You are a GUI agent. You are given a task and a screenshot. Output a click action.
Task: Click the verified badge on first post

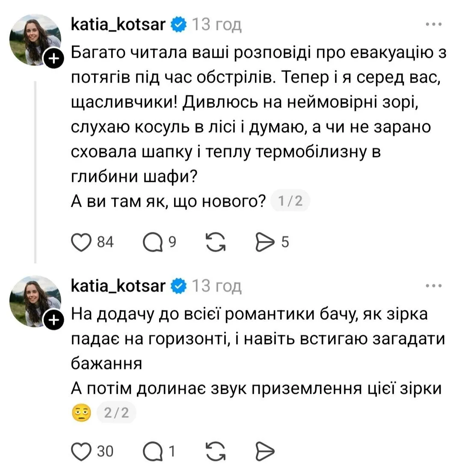[179, 24]
